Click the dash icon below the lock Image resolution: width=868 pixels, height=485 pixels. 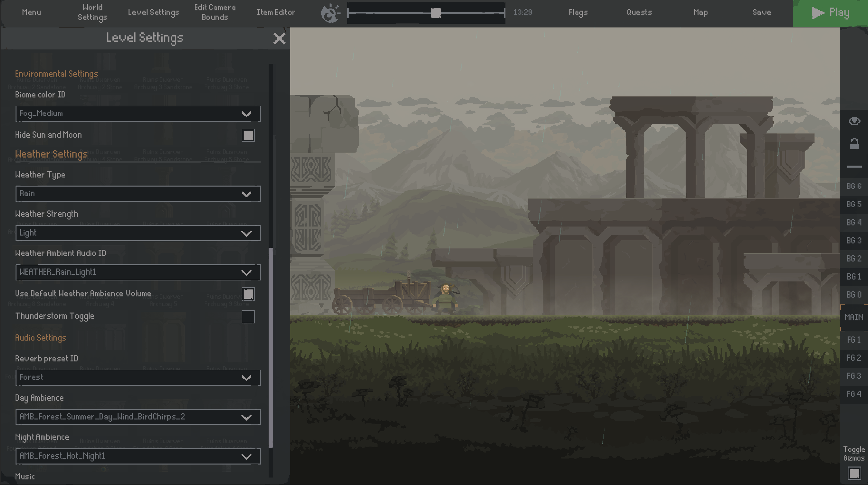[854, 166]
